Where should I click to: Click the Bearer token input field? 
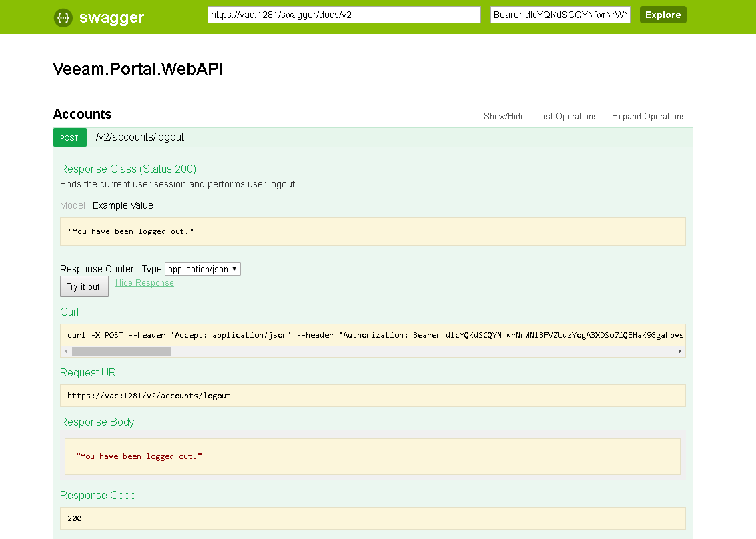pos(560,15)
